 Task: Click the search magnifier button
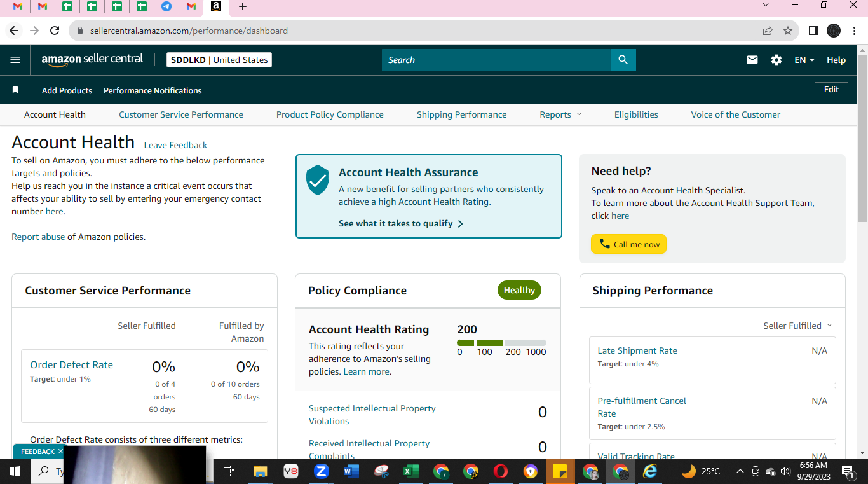click(x=623, y=60)
